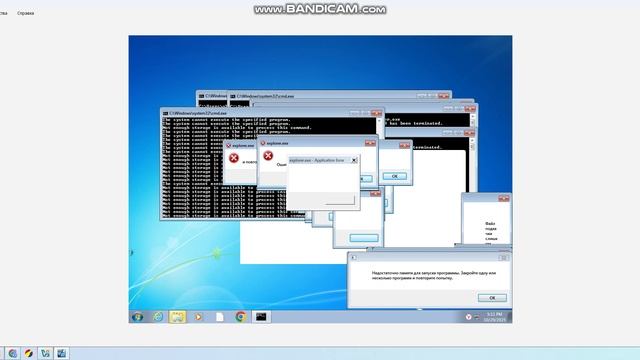Open the leftmost round browser icon on host taskbar
This screenshot has width=640, height=360.
click(13, 353)
